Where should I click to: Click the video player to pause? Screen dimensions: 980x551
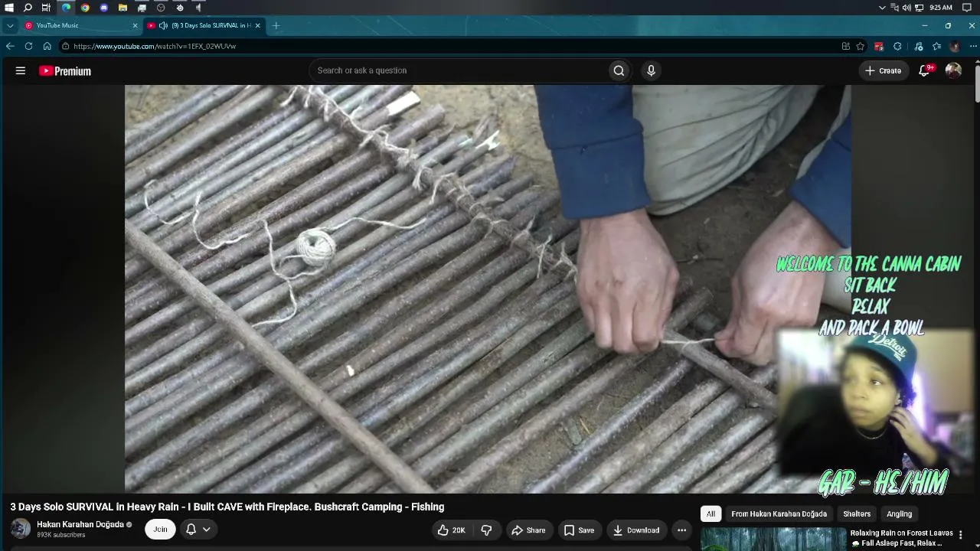(488, 289)
